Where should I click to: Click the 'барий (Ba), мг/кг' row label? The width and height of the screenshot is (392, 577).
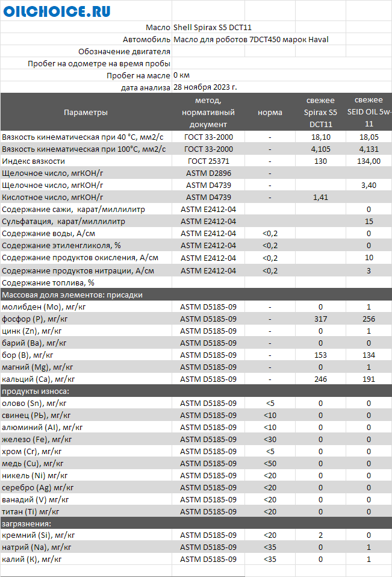(34, 343)
